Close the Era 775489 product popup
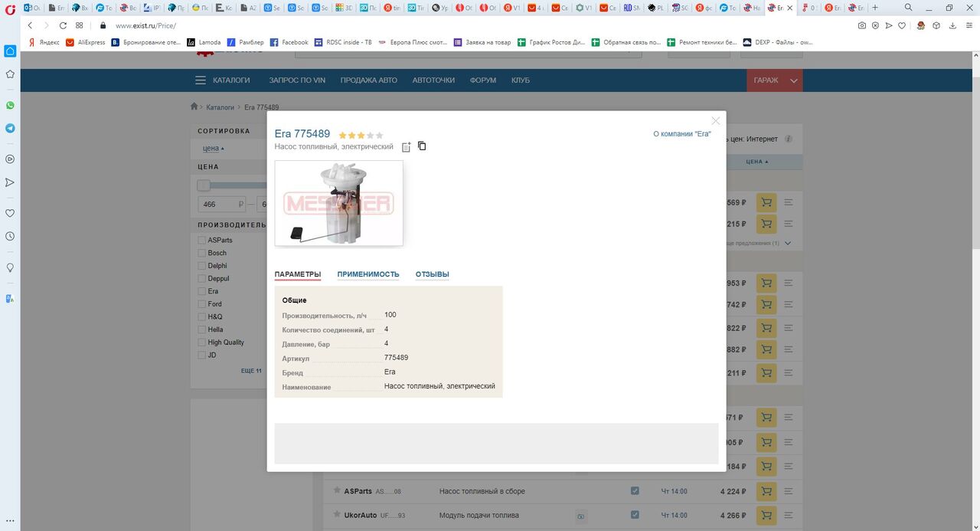This screenshot has height=531, width=980. click(716, 121)
